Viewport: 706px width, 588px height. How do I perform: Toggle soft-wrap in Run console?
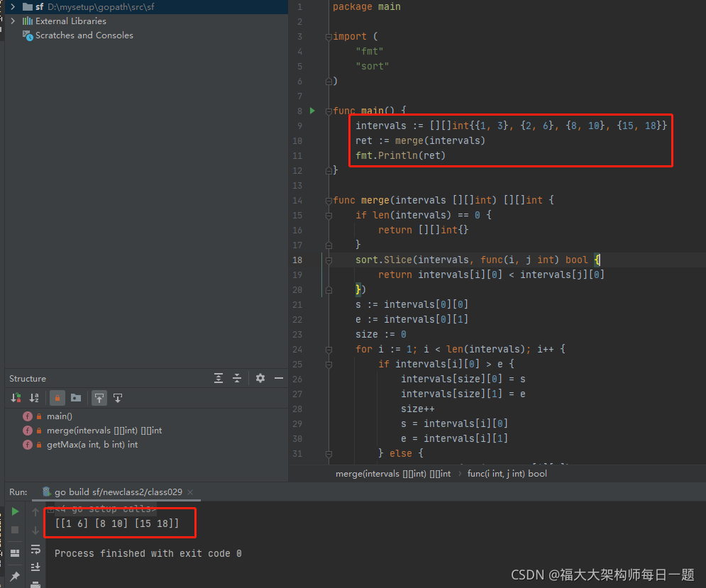(35, 549)
